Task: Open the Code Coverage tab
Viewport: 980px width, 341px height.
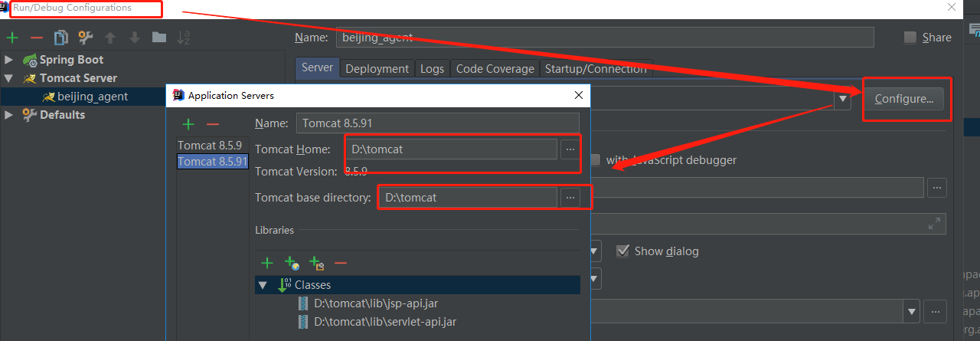Action: 495,68
